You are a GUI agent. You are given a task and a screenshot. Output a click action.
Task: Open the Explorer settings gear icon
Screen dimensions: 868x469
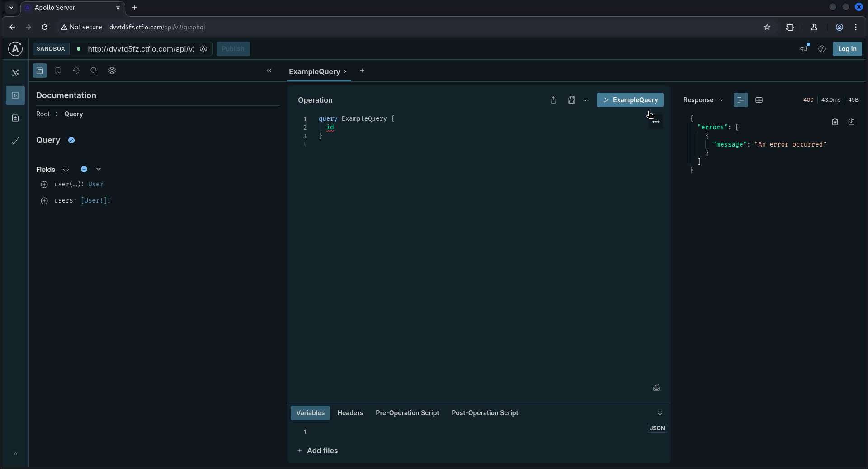click(112, 71)
